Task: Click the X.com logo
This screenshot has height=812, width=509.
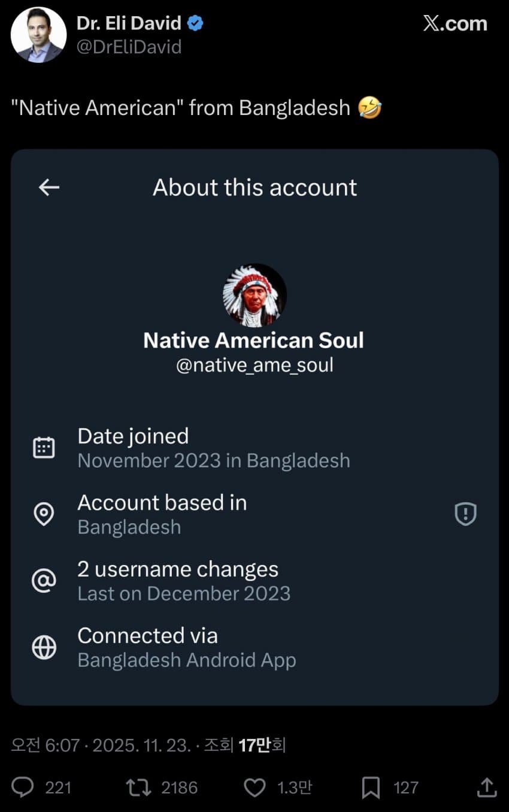Action: (455, 23)
